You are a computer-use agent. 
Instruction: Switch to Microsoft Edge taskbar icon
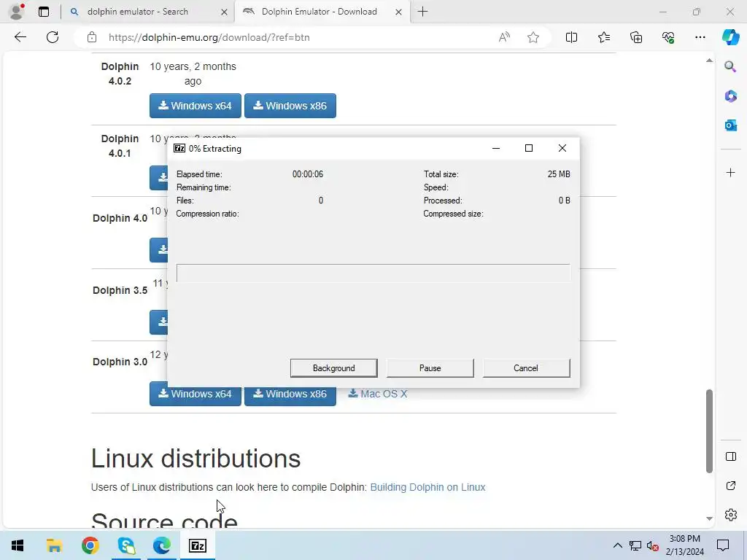(162, 545)
